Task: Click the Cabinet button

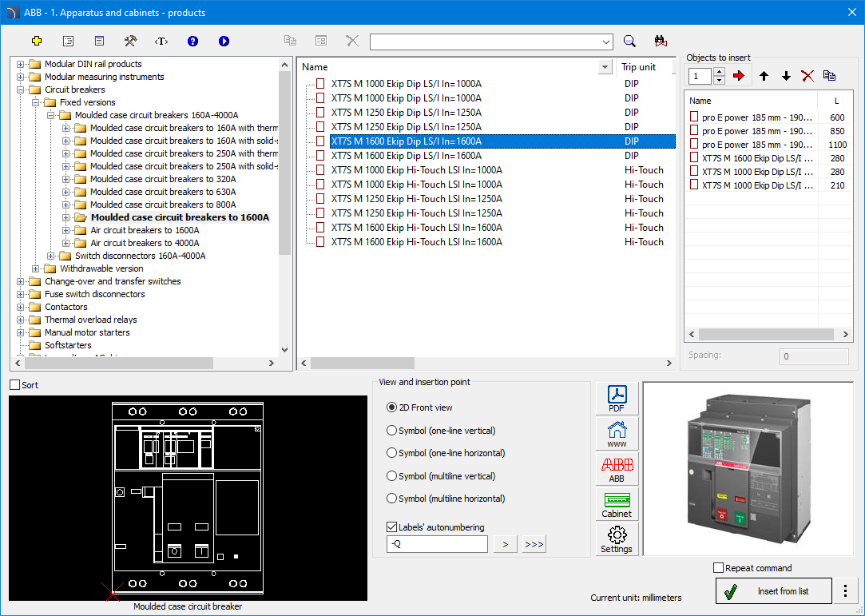Action: click(x=617, y=504)
